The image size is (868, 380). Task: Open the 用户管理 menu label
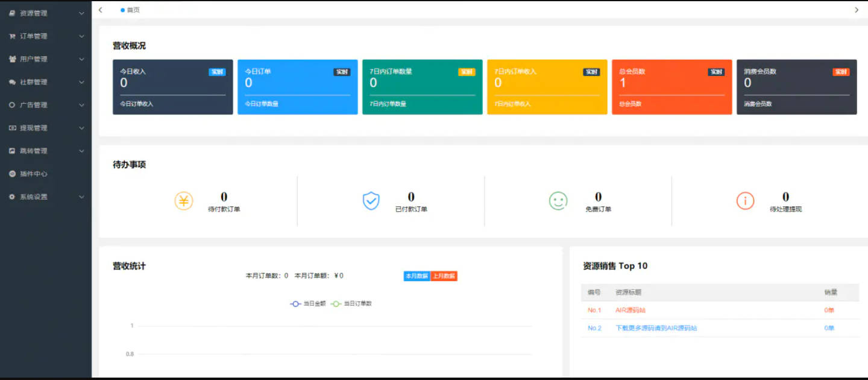[34, 59]
